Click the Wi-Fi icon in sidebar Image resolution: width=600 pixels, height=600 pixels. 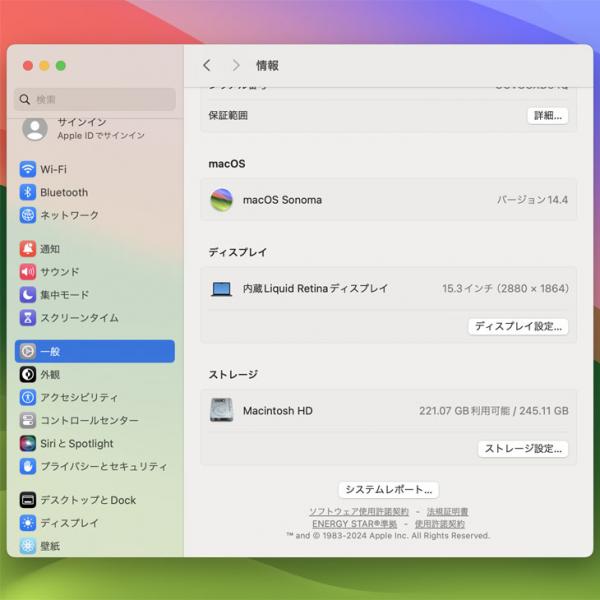pyautogui.click(x=28, y=169)
